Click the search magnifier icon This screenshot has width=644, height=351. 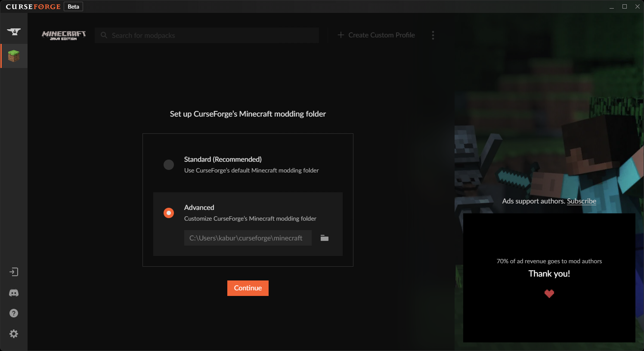click(x=104, y=35)
